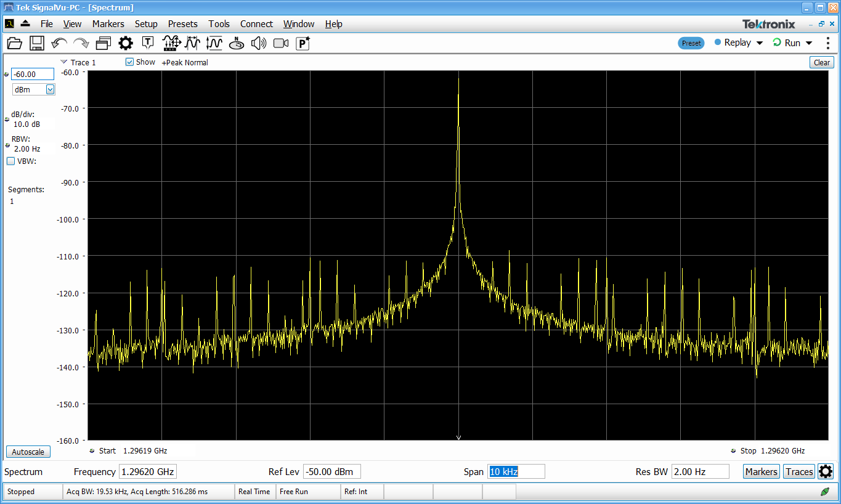The width and height of the screenshot is (841, 504).
Task: Click the Start frequency knob icon
Action: tap(92, 451)
